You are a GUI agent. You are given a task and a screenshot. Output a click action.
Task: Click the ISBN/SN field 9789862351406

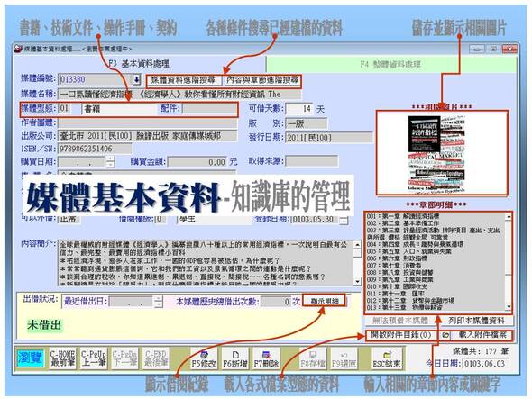[95, 149]
